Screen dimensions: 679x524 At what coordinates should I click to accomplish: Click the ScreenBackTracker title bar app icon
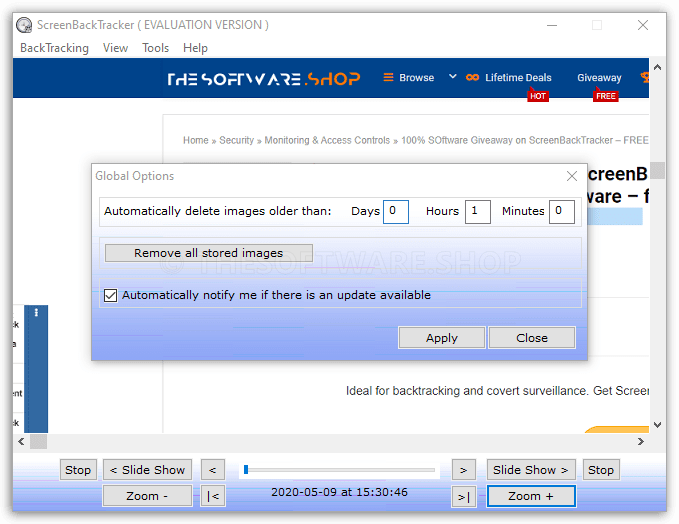23,25
